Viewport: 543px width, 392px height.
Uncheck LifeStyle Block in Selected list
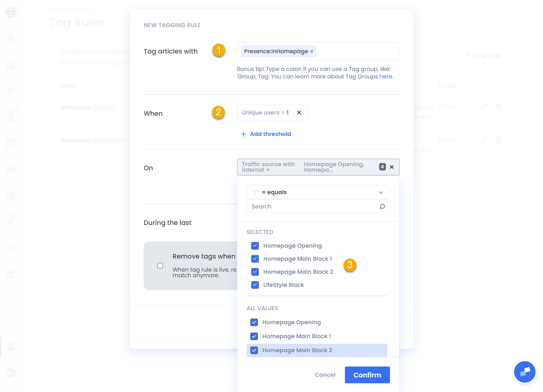[255, 285]
